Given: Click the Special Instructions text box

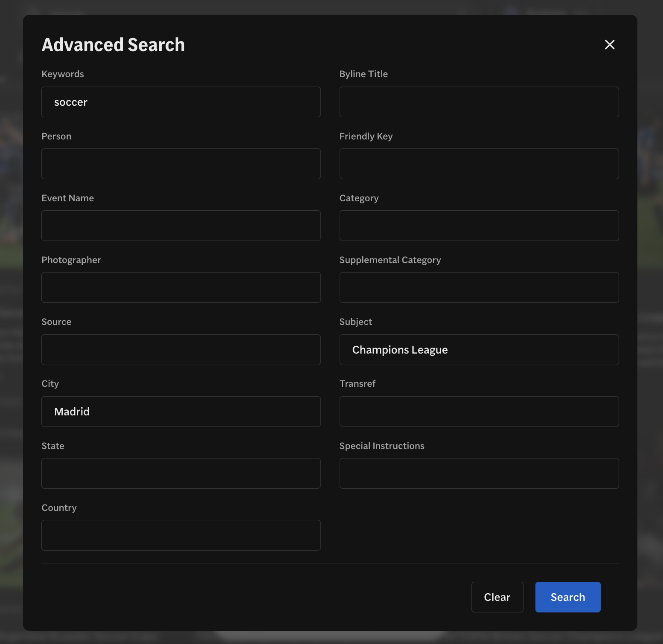Looking at the screenshot, I should coord(479,473).
